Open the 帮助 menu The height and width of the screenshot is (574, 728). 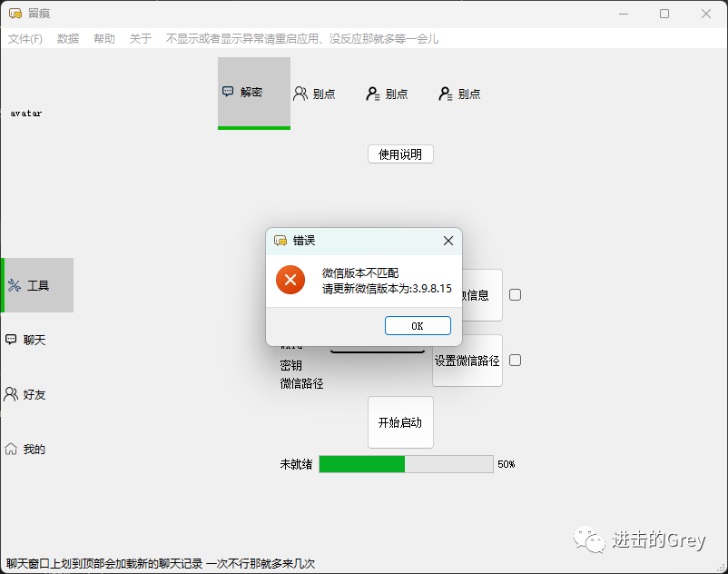coord(104,38)
